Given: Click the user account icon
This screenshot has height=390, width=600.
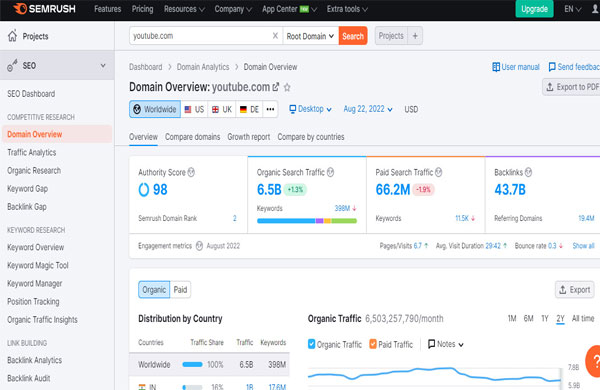Looking at the screenshot, I should click(x=595, y=9).
